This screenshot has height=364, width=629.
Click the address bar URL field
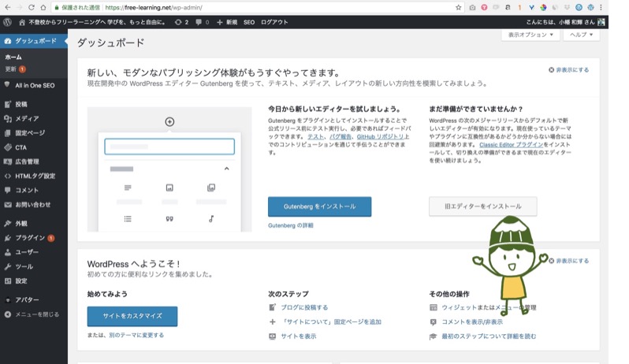257,8
